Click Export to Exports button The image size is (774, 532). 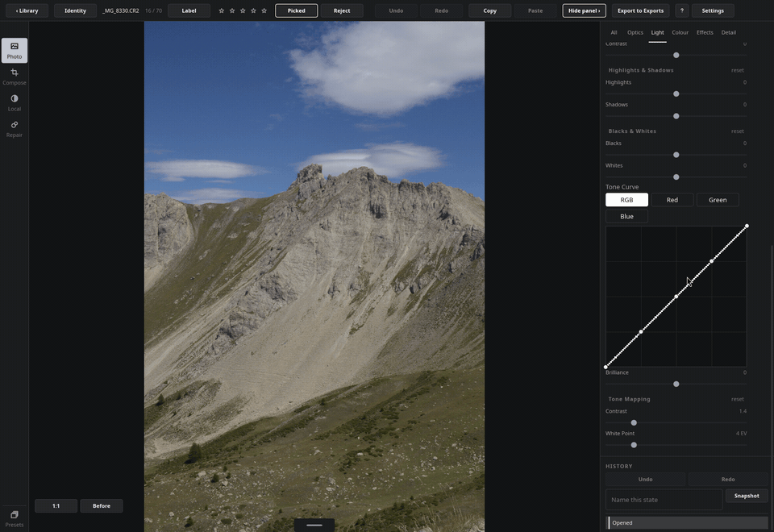(x=640, y=10)
